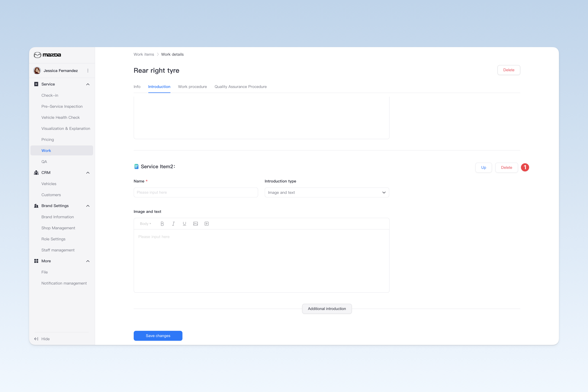Click the CRM people icon in sidebar
The height and width of the screenshot is (392, 588).
coord(36,173)
